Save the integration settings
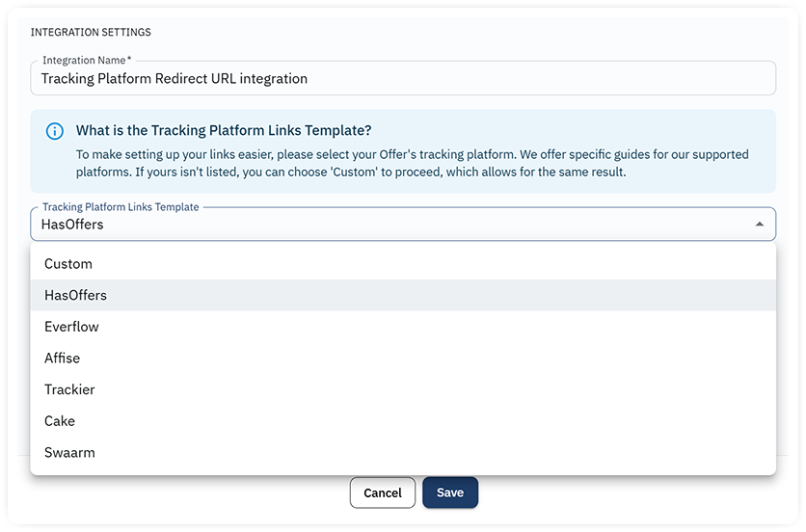Screen dimensions: 806x532 coord(450,492)
